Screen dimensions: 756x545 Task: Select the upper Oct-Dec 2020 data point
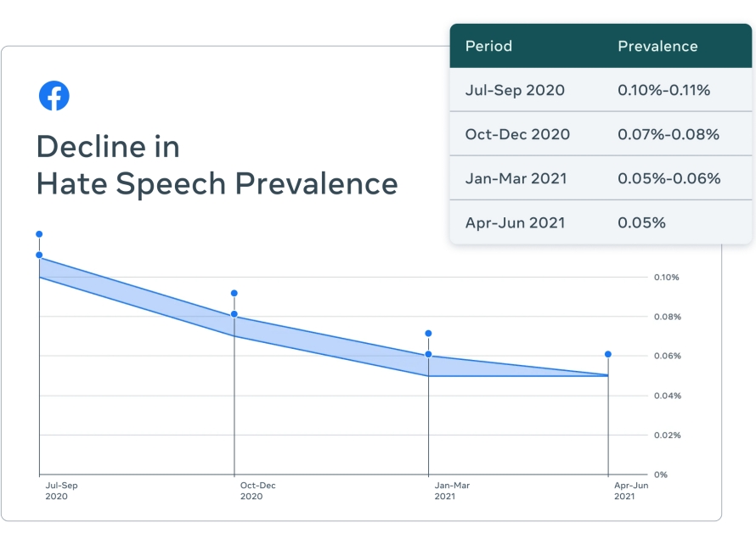(234, 294)
